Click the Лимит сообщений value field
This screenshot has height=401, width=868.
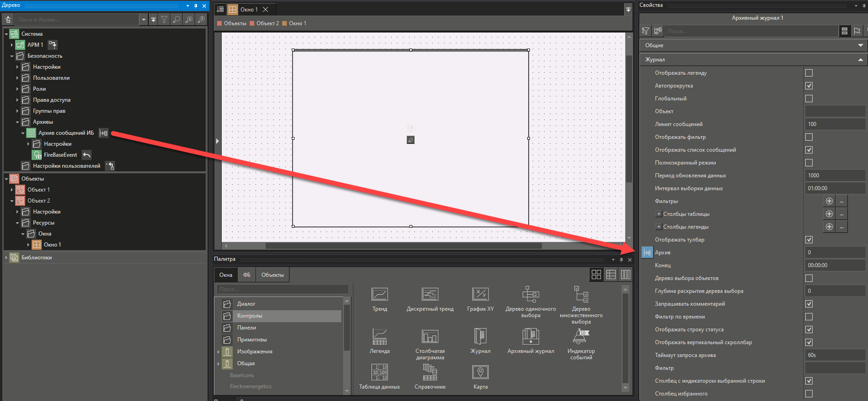(835, 124)
